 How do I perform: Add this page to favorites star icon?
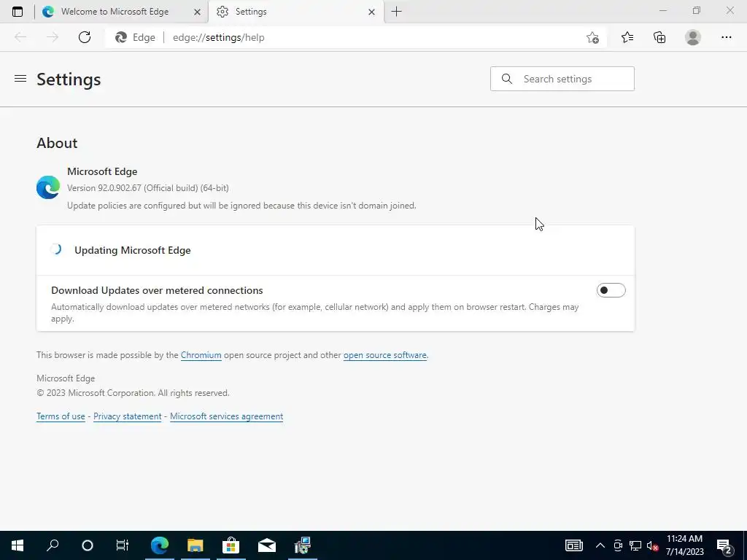[592, 37]
